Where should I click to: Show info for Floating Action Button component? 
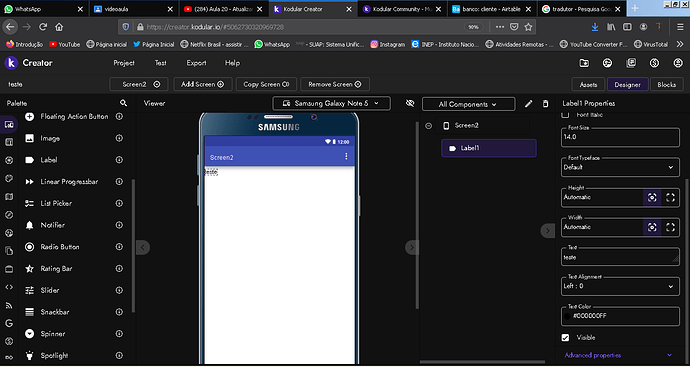click(x=119, y=117)
